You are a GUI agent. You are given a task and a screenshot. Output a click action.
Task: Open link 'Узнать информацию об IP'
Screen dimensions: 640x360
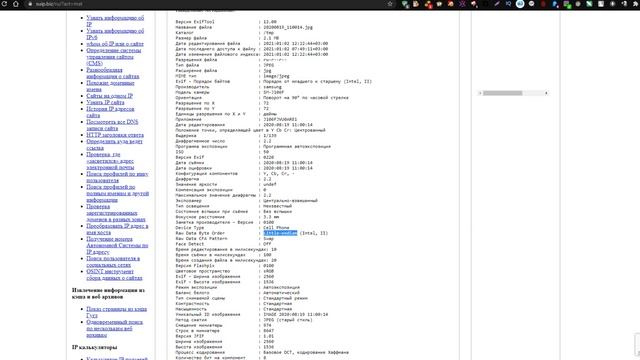pos(115,21)
